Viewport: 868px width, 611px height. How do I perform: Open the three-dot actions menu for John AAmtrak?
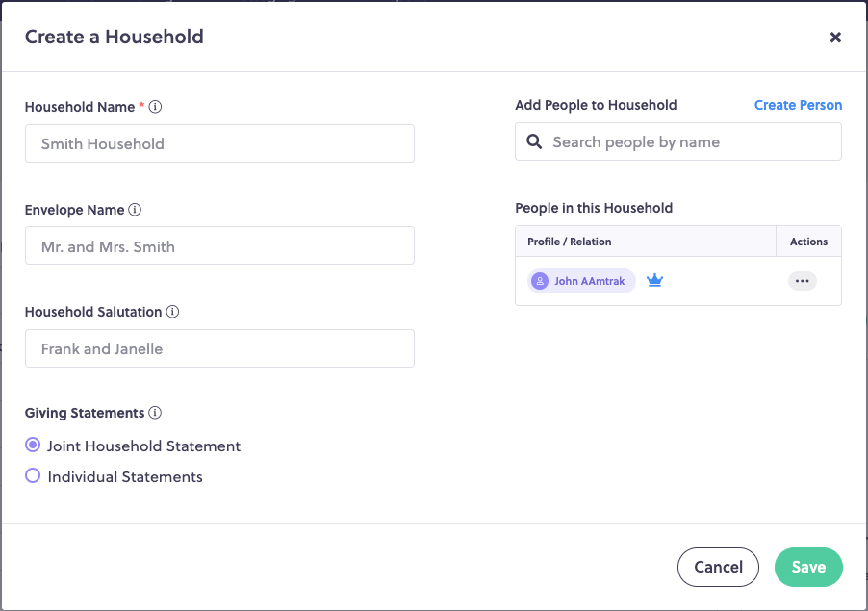(803, 281)
